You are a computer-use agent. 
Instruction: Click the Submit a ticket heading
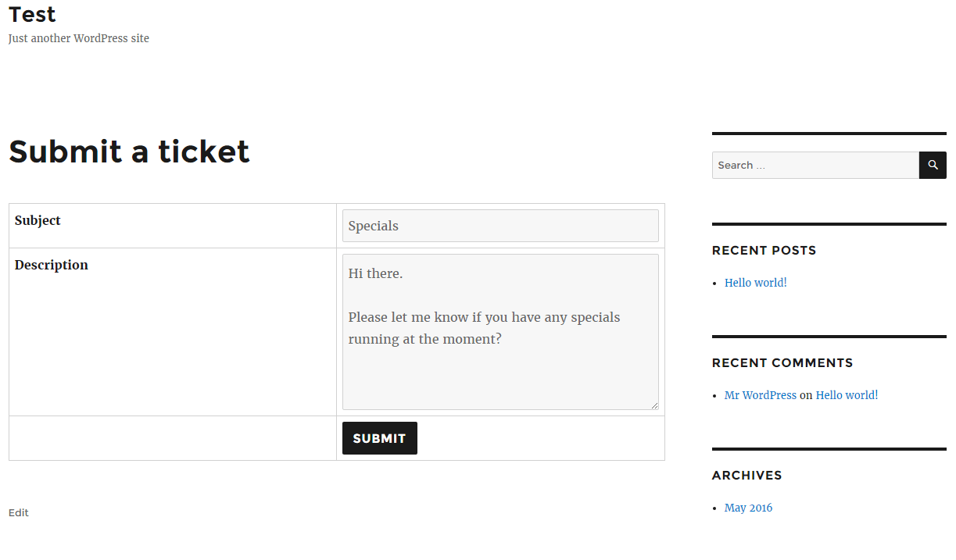pyautogui.click(x=129, y=152)
